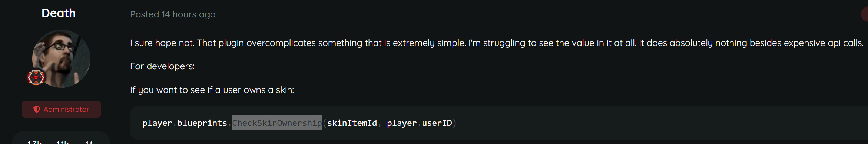This screenshot has height=144, width=868.
Task: Click empty space inside the code block
Action: (x=649, y=123)
